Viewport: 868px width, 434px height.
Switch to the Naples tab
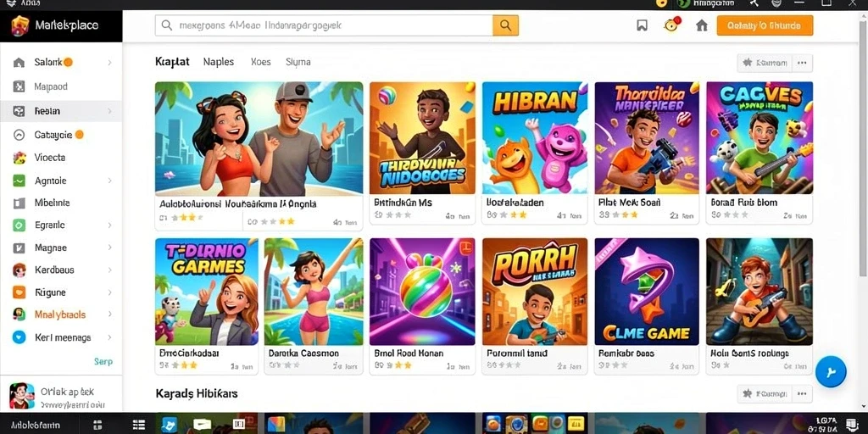coord(218,62)
